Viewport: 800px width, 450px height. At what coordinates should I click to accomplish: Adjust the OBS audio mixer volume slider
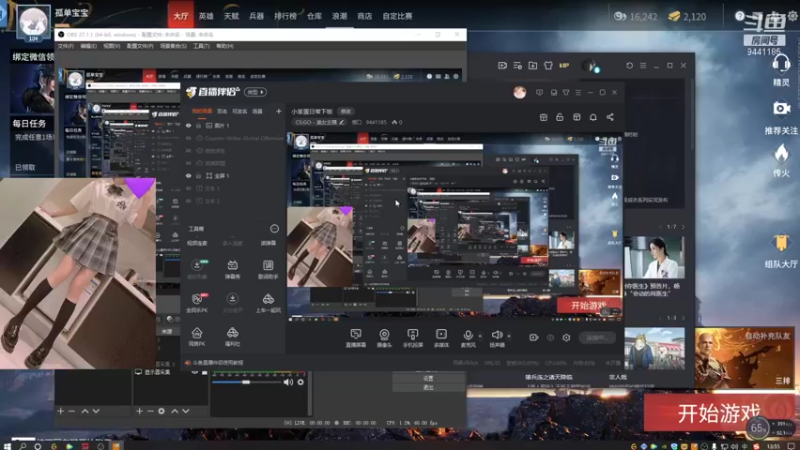[x=246, y=382]
